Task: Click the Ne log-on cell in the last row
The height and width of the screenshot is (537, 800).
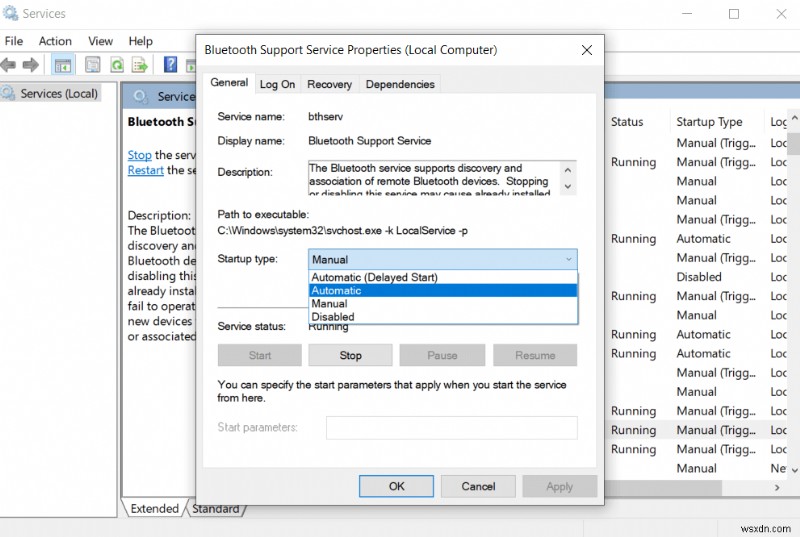Action: [x=778, y=468]
